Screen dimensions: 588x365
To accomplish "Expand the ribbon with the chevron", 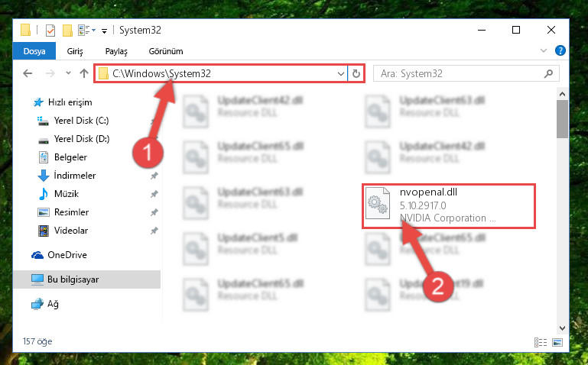I will [544, 50].
